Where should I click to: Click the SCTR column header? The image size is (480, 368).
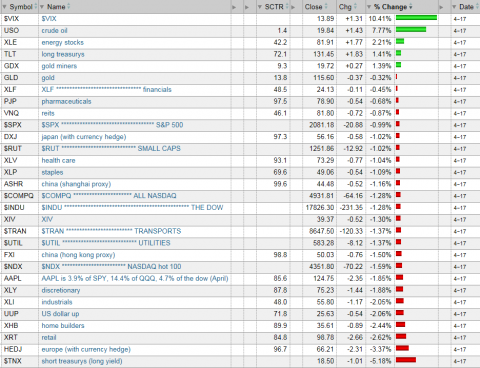click(x=273, y=7)
